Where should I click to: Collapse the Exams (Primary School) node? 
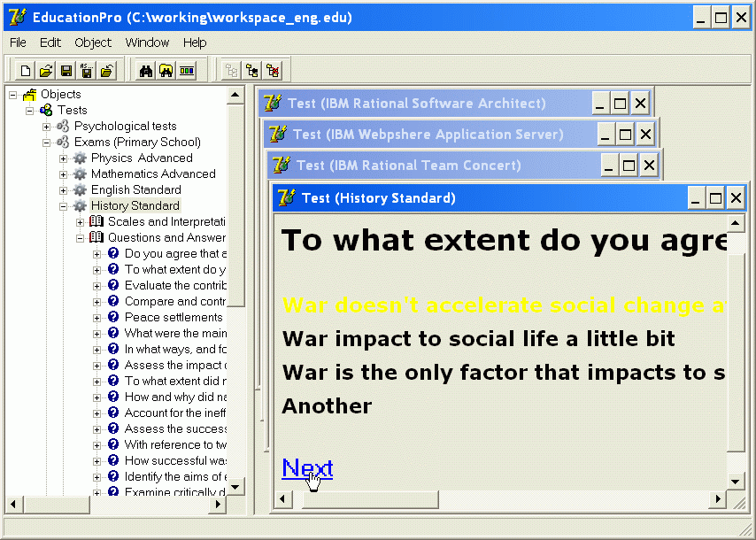(x=47, y=143)
